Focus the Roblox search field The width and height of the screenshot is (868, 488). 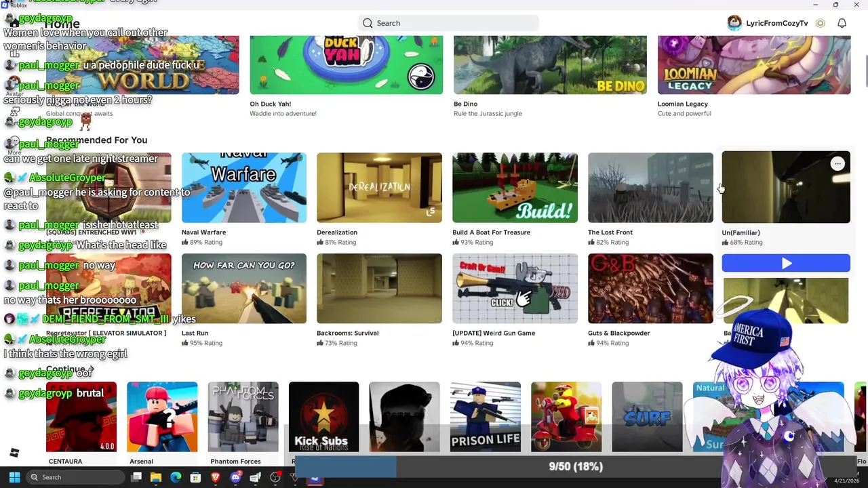coord(448,23)
